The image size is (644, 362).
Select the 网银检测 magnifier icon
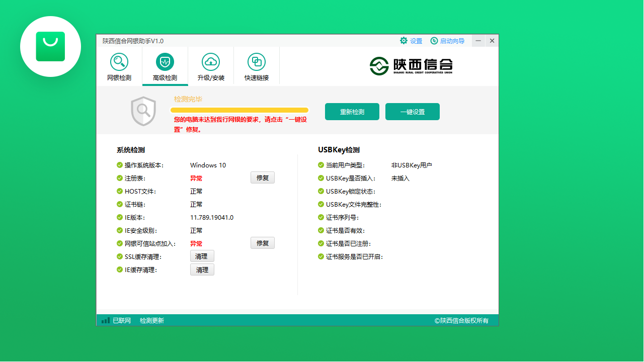click(x=119, y=61)
